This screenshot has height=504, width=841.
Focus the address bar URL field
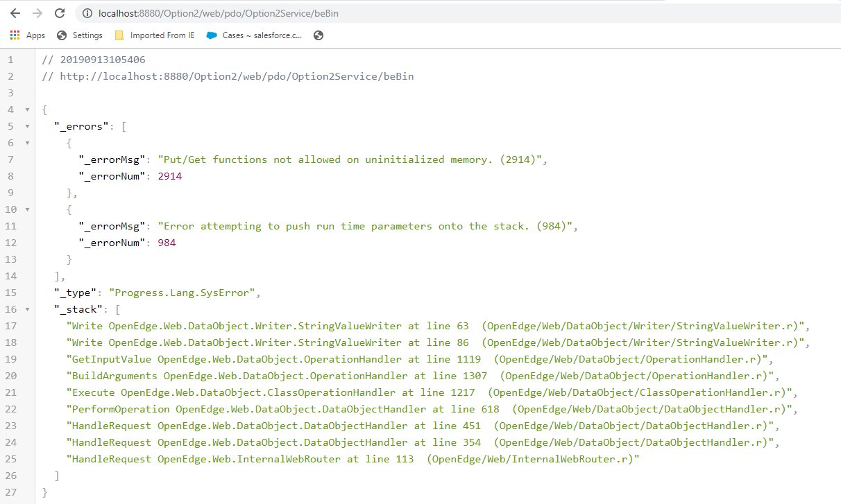pyautogui.click(x=458, y=13)
